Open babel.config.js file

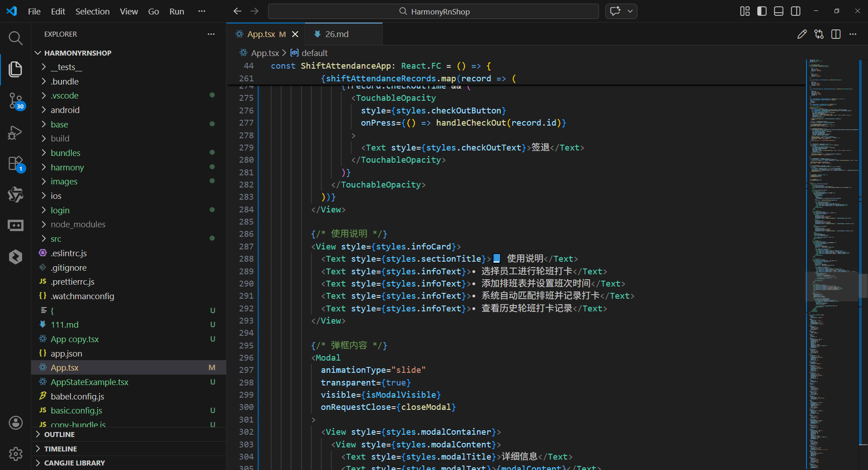tap(128, 396)
